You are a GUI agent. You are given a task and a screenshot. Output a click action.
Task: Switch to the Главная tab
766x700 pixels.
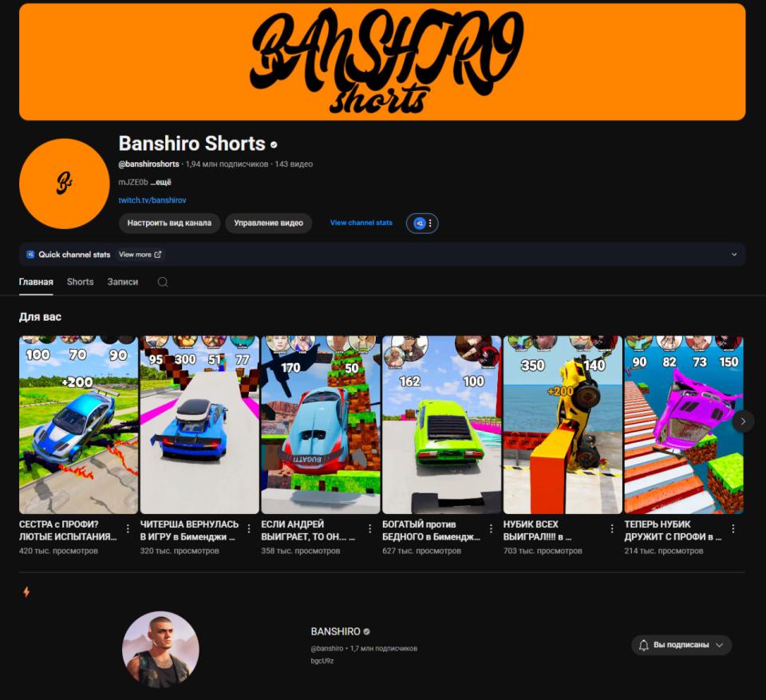[36, 282]
